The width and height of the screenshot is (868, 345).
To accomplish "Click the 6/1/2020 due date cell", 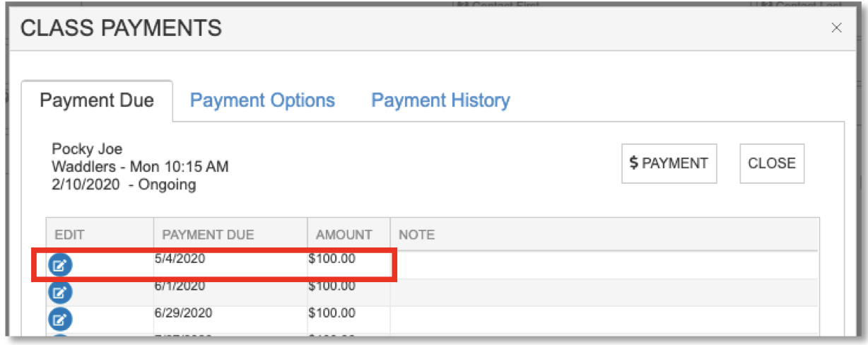I will pos(180,286).
